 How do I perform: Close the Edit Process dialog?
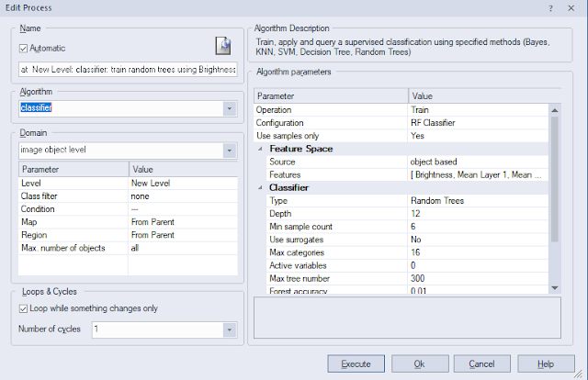point(574,7)
